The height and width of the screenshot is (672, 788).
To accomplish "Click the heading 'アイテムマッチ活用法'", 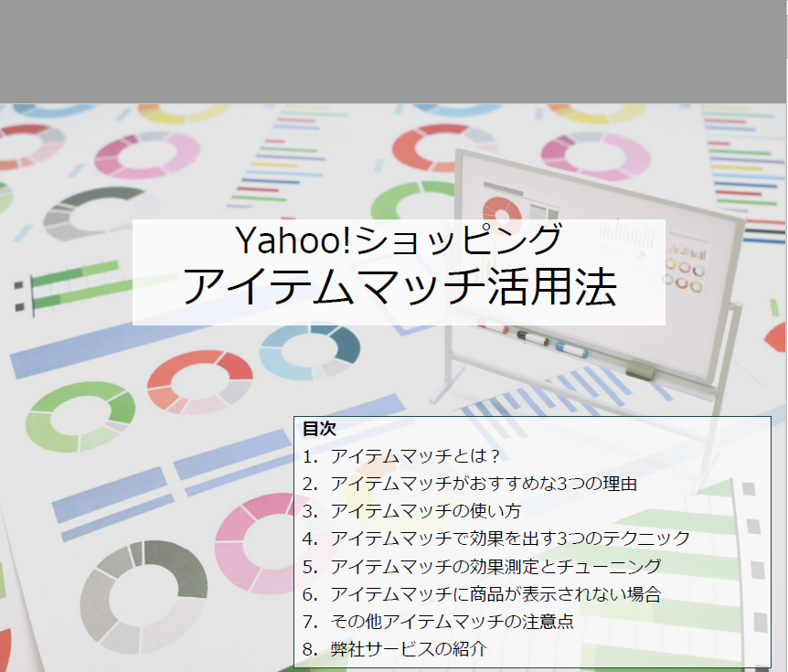I will (x=399, y=286).
